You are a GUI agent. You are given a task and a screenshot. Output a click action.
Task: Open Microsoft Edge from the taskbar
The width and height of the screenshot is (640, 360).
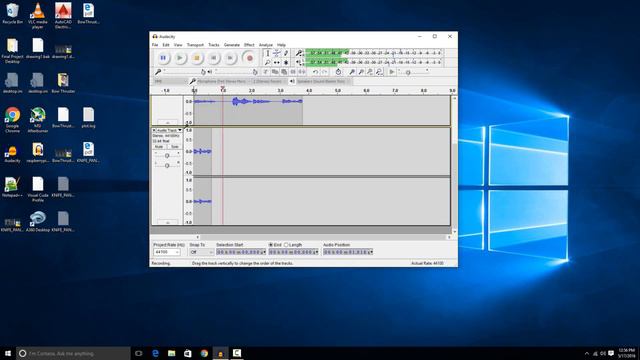pos(155,353)
